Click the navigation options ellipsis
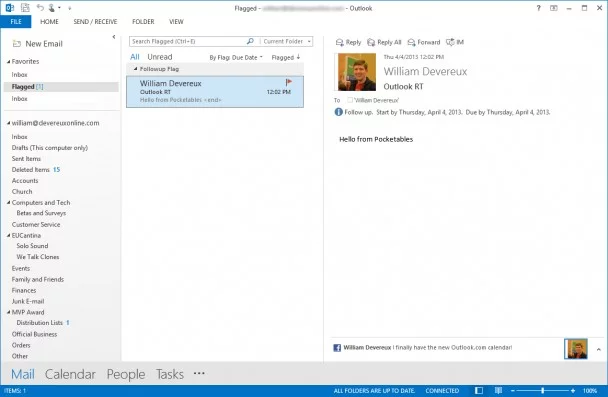Screen dimensions: 608x397 [199, 373]
